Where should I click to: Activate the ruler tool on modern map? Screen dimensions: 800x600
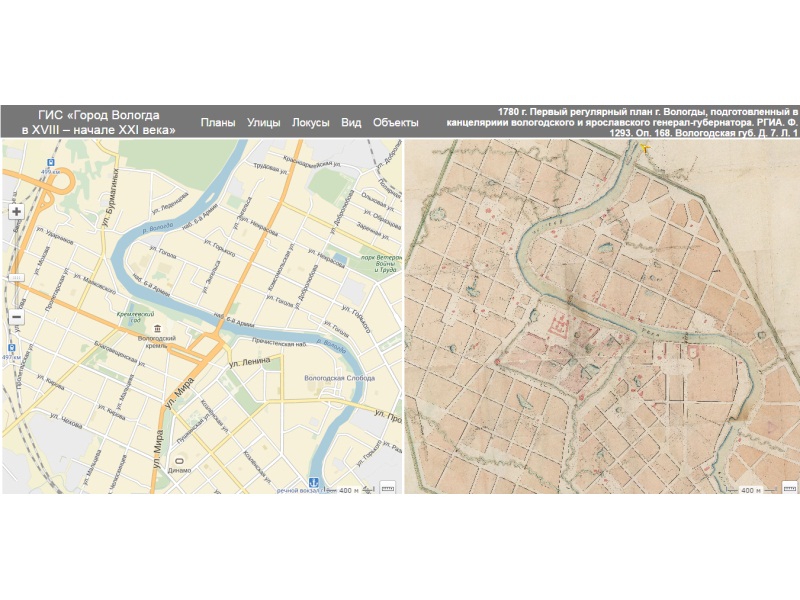[388, 486]
